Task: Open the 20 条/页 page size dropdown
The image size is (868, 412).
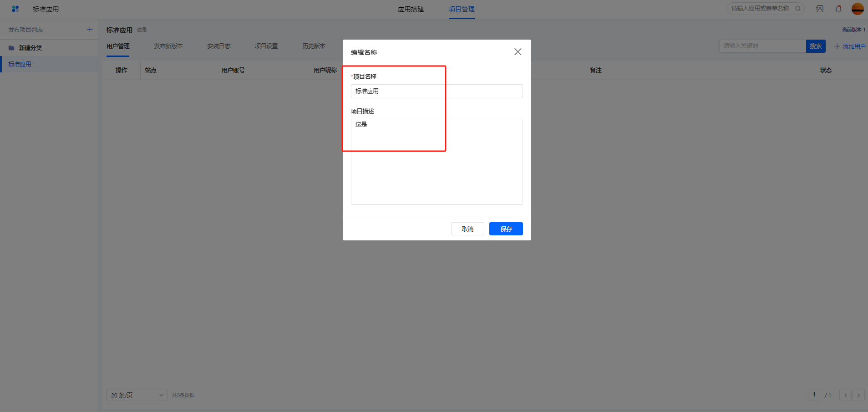Action: tap(137, 395)
